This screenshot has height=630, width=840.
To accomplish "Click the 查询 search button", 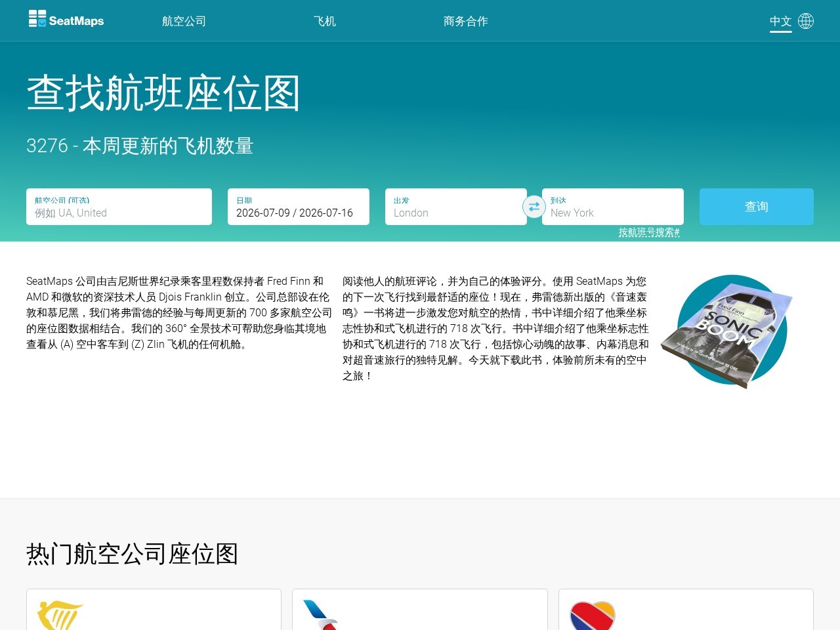I will coord(757,207).
